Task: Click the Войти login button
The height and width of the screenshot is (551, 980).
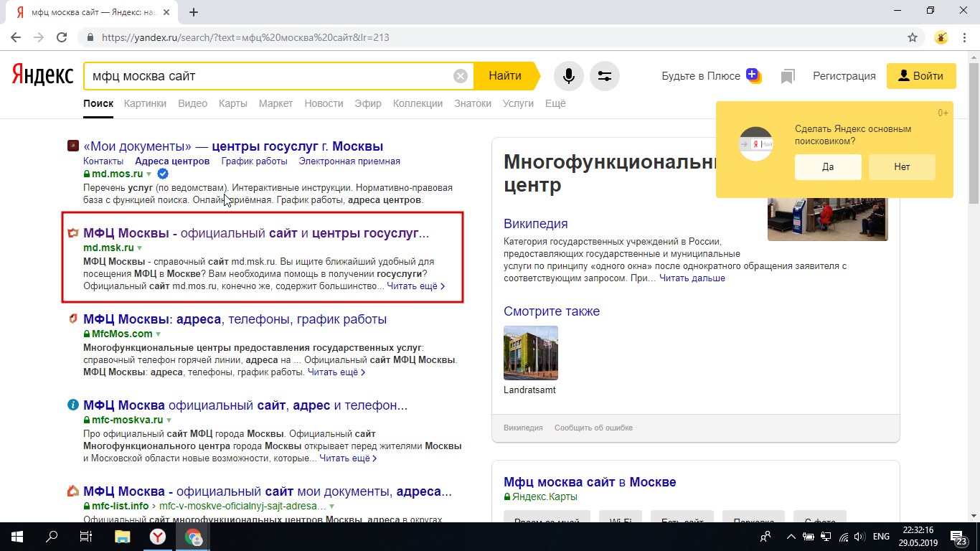Action: (x=921, y=76)
